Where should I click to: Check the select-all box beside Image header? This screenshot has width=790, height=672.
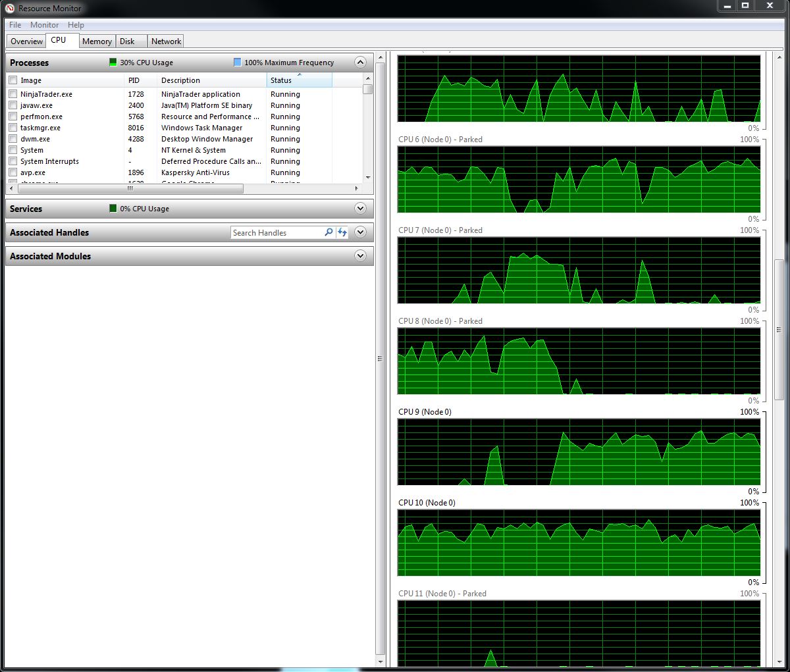13,80
